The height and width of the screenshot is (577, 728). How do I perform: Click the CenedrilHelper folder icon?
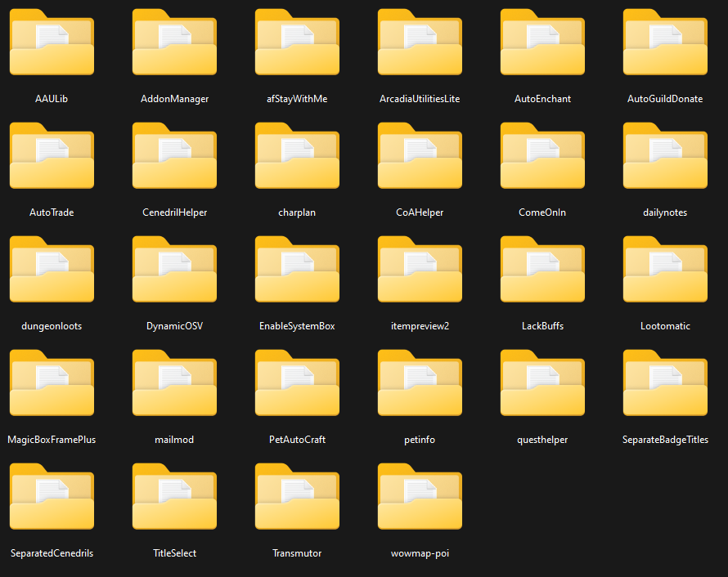(x=174, y=157)
